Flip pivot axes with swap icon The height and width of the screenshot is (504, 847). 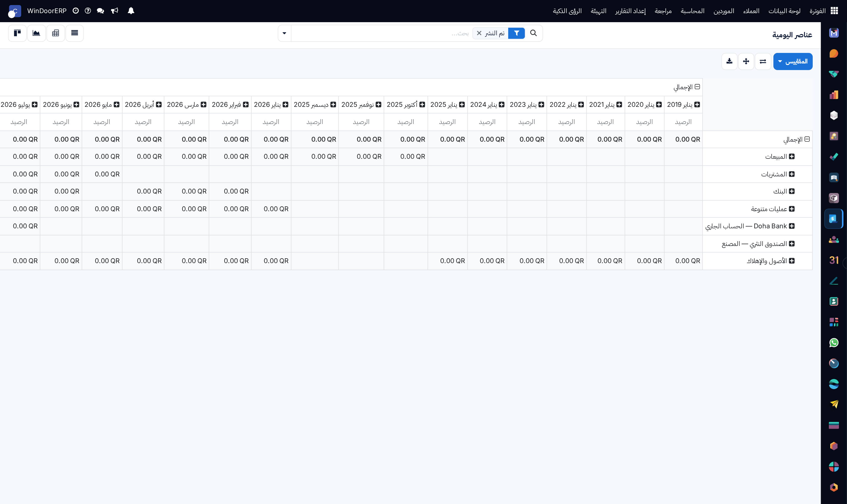(763, 61)
